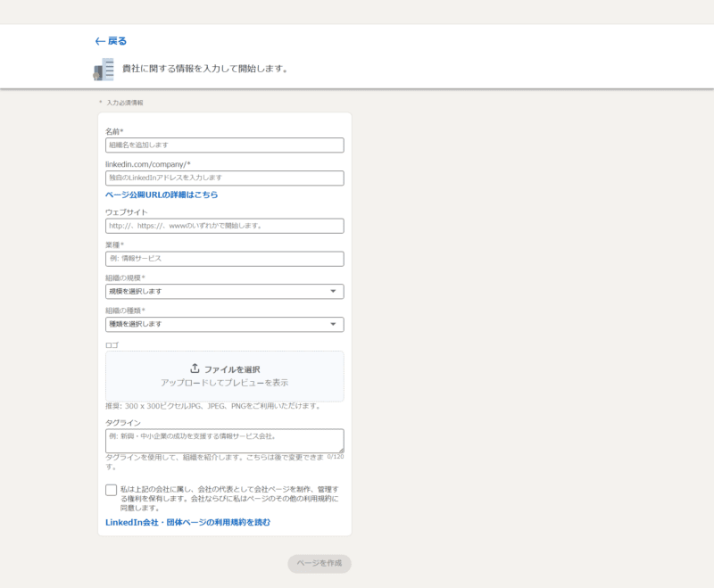
Task: Open the ページ公開URLの詳細はこちら link
Action: tap(162, 195)
